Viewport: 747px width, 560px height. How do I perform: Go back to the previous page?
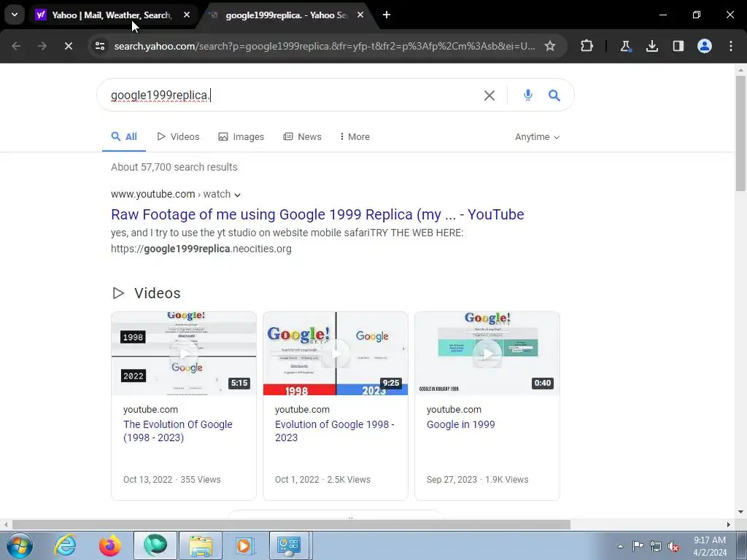[16, 46]
